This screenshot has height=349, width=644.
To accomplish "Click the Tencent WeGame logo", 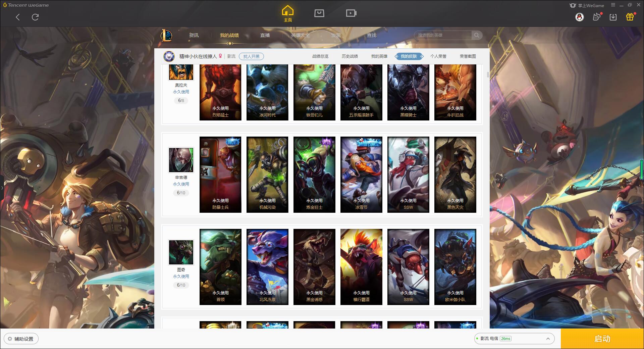I will (x=26, y=5).
